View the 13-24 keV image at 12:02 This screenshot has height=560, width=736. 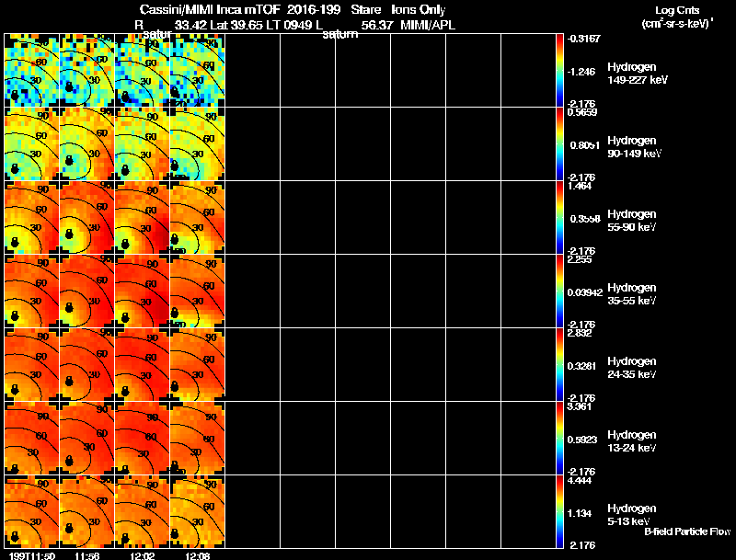(x=143, y=439)
